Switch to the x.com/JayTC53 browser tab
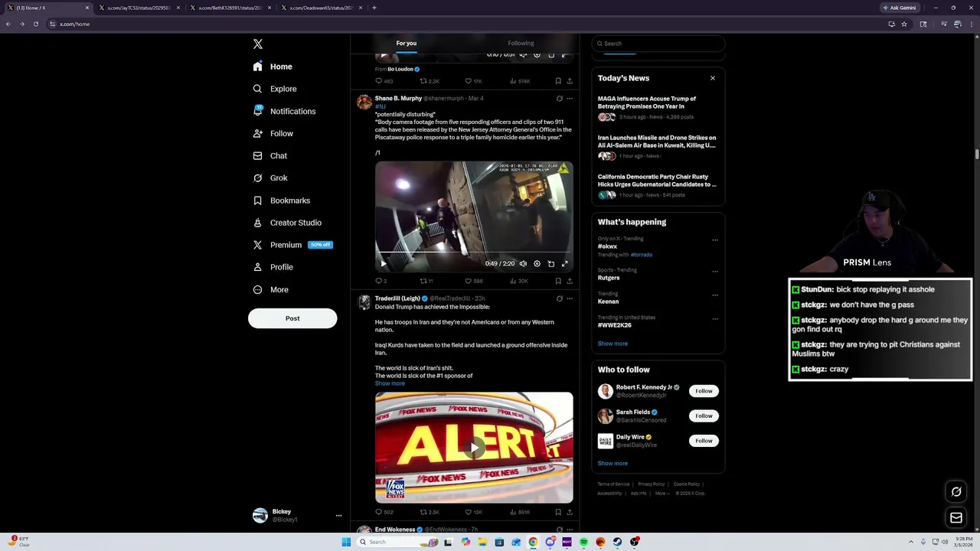 coord(138,8)
